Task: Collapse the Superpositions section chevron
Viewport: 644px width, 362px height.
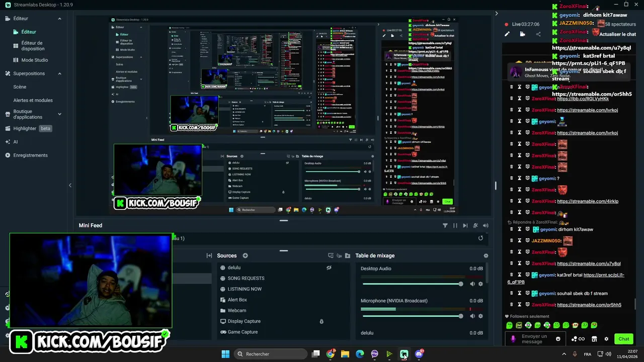Action: click(x=59, y=73)
